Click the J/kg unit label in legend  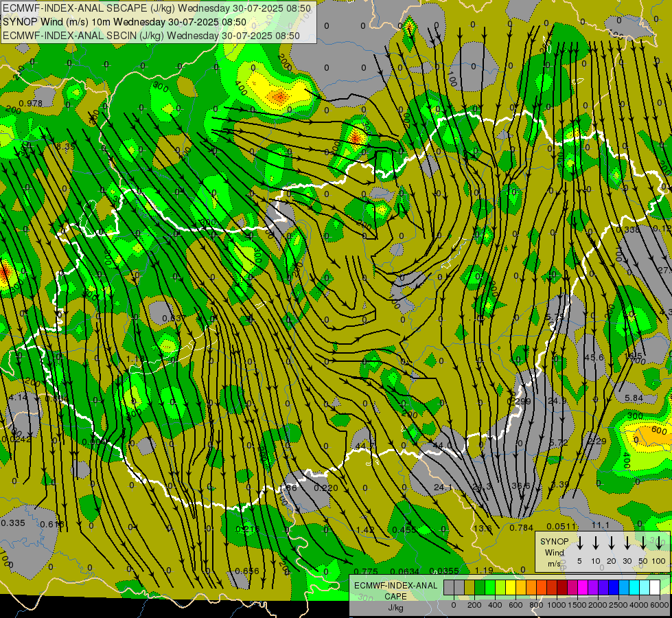point(395,608)
